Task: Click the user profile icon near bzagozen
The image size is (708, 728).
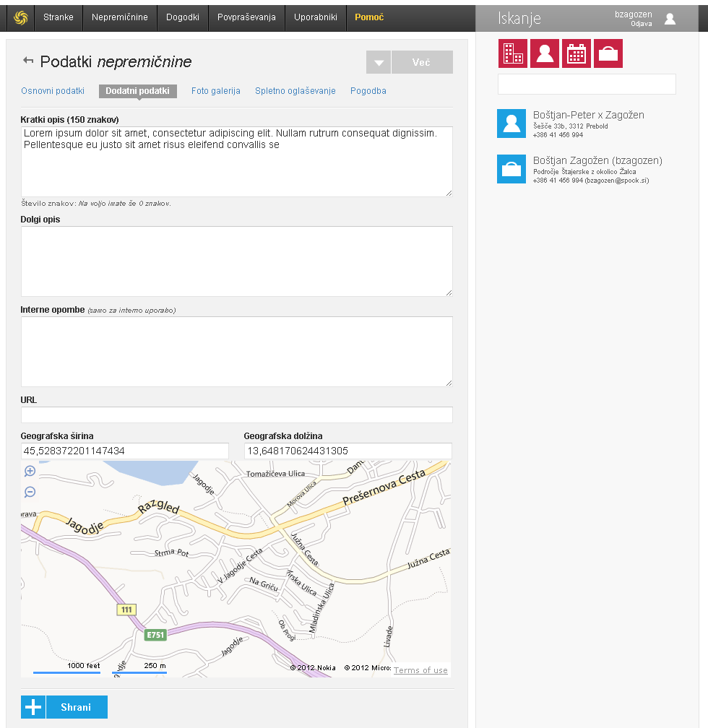Action: 670,19
